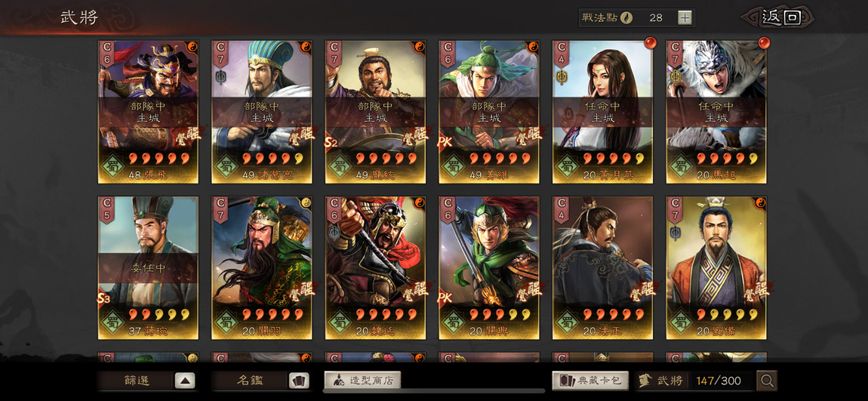Click the horizontal scroll bar at bottom
The width and height of the screenshot is (868, 401).
tap(433, 391)
